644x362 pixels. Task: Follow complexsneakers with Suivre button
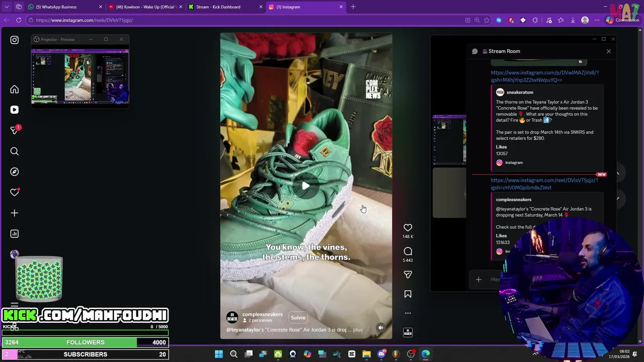pos(298,318)
